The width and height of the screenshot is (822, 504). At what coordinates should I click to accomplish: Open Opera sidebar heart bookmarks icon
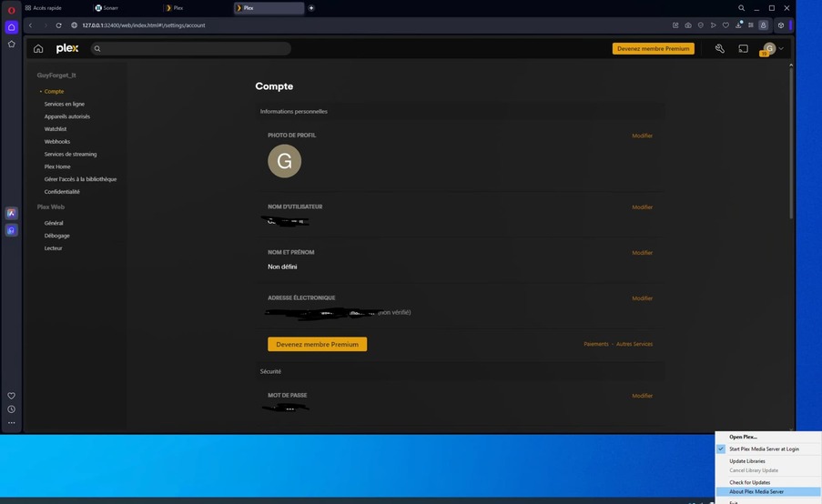[12, 396]
